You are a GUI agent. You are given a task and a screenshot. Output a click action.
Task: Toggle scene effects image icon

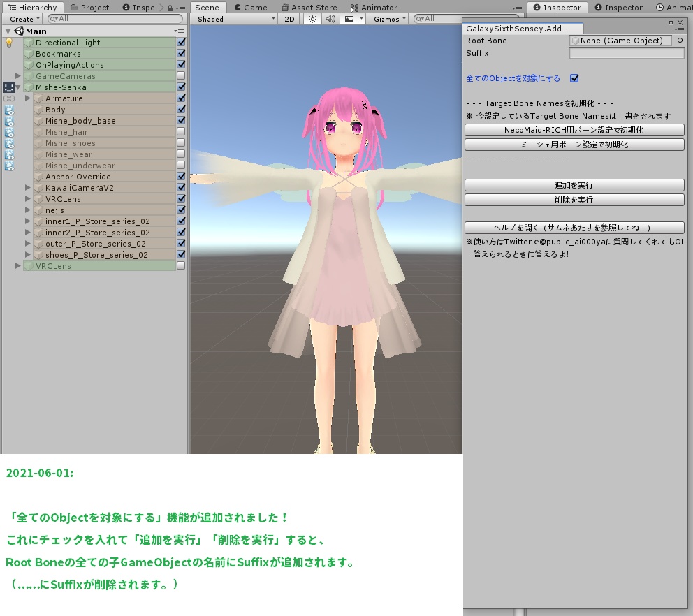tap(349, 19)
